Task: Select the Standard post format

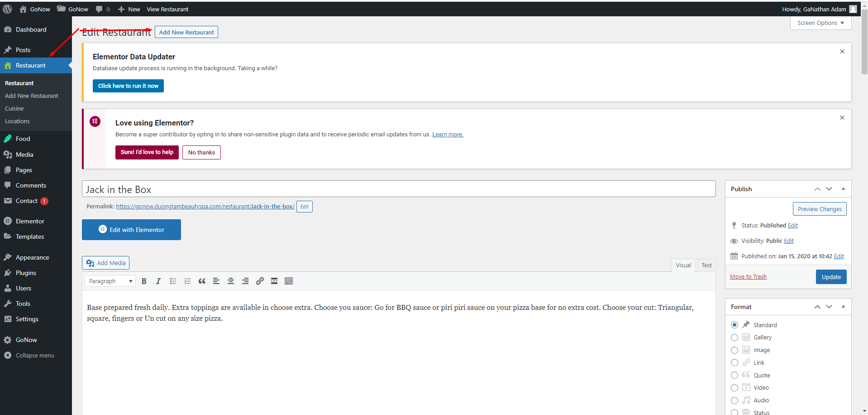Action: tap(734, 325)
